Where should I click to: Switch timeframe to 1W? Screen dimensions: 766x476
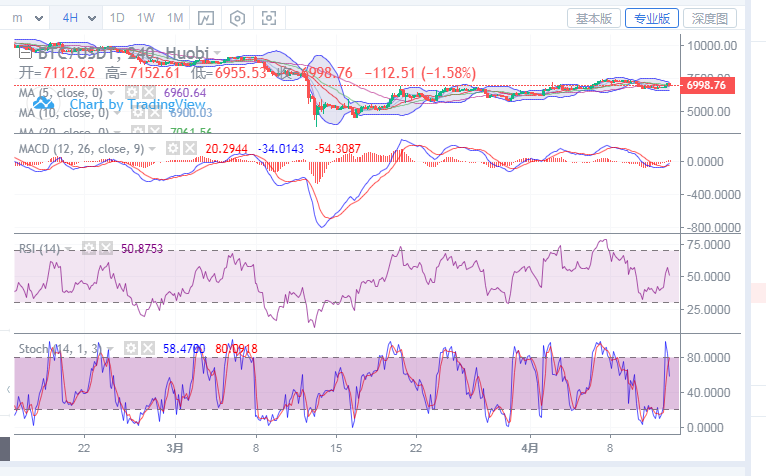(146, 19)
